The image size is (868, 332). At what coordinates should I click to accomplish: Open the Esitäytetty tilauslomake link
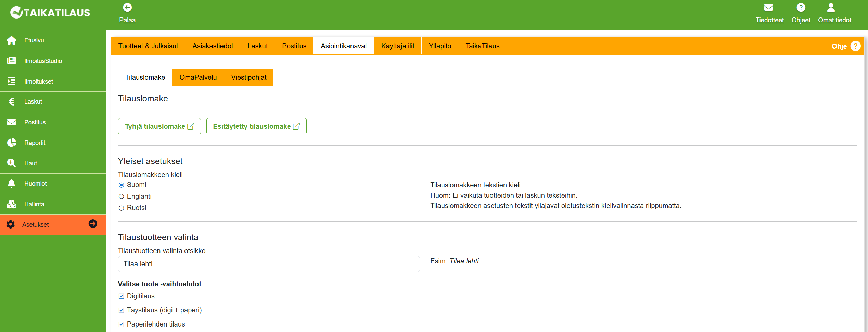pos(256,126)
